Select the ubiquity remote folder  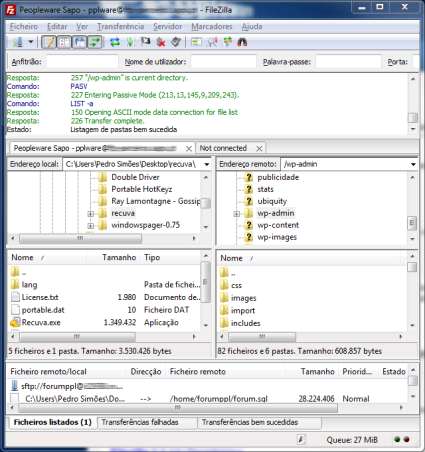point(272,201)
